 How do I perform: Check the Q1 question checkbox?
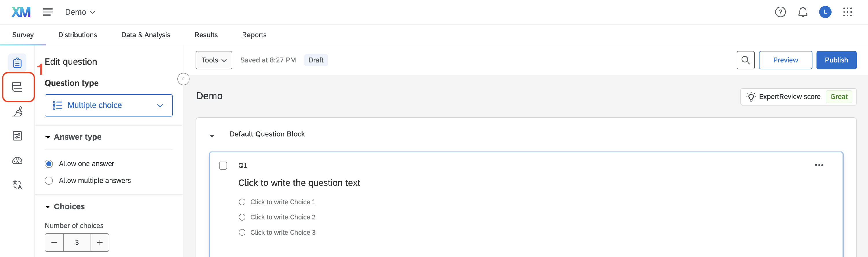point(223,165)
